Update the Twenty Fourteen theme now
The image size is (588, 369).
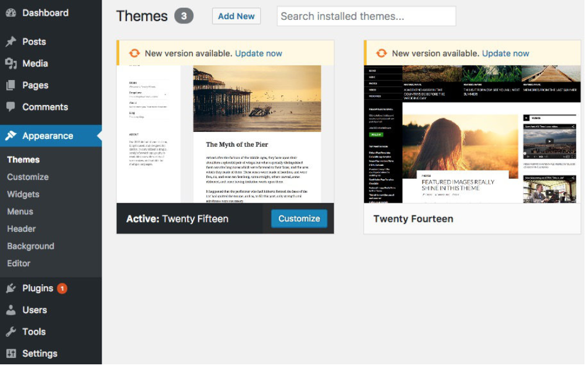click(x=506, y=54)
